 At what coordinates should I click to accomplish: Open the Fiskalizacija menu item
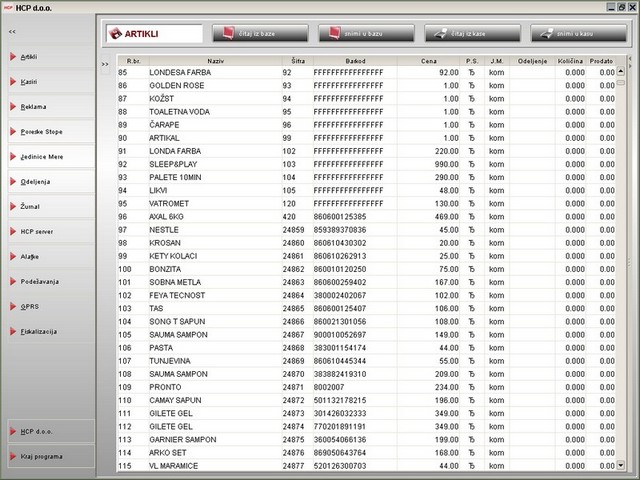39,331
